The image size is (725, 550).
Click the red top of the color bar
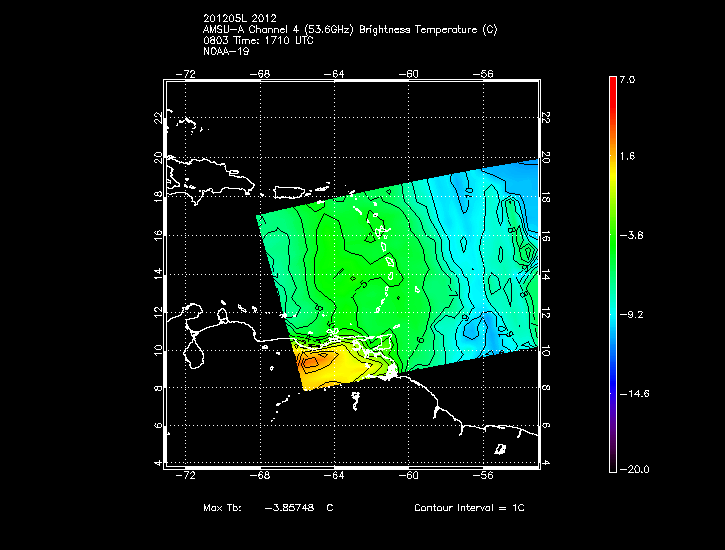pyautogui.click(x=612, y=84)
